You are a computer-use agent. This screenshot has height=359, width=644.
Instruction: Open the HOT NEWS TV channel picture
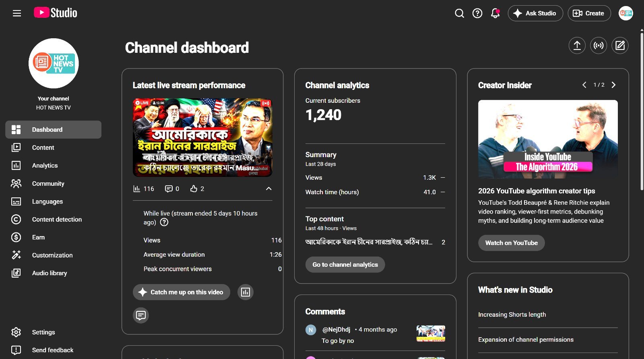pyautogui.click(x=54, y=63)
